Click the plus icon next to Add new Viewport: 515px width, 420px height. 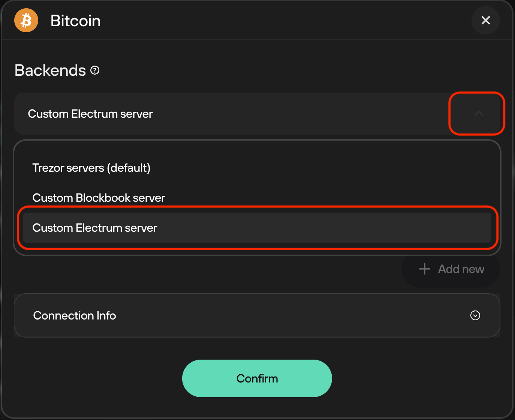tap(424, 269)
